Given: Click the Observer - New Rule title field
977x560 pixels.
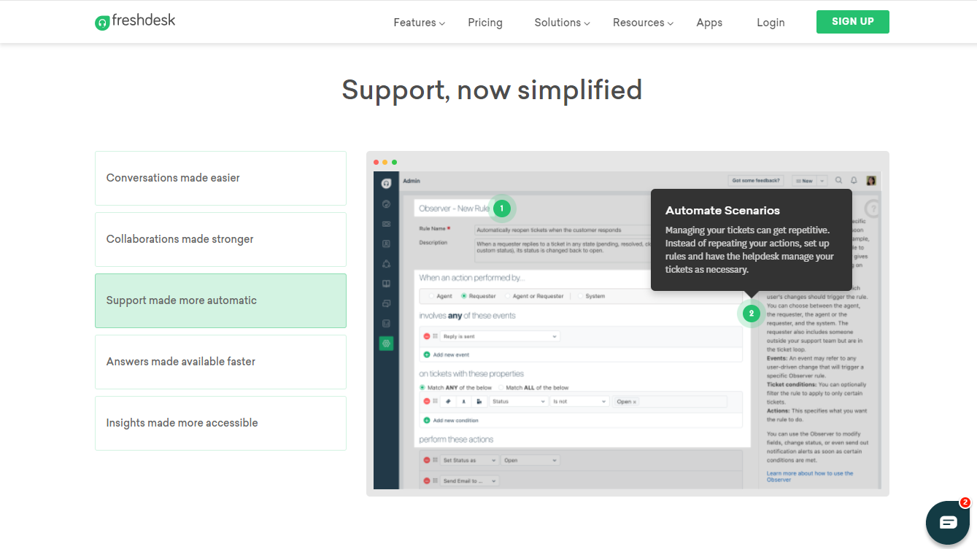Looking at the screenshot, I should pyautogui.click(x=454, y=209).
